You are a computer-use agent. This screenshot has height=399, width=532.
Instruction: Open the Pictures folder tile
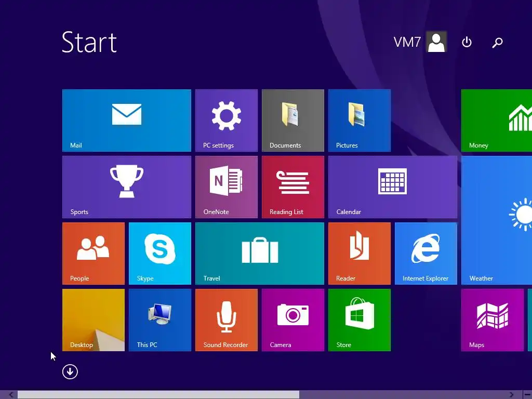point(360,121)
